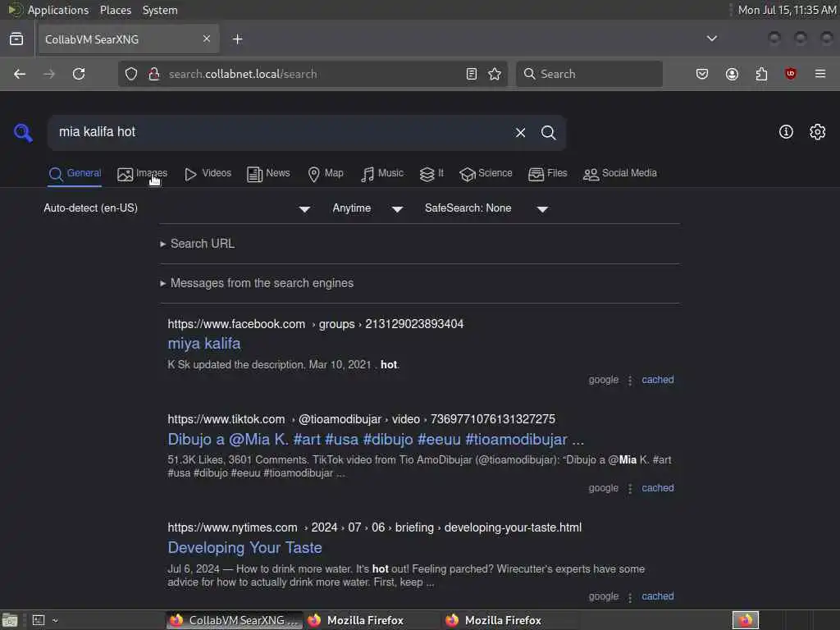The image size is (840, 630).
Task: List all tabs with chevron
Action: tap(711, 39)
